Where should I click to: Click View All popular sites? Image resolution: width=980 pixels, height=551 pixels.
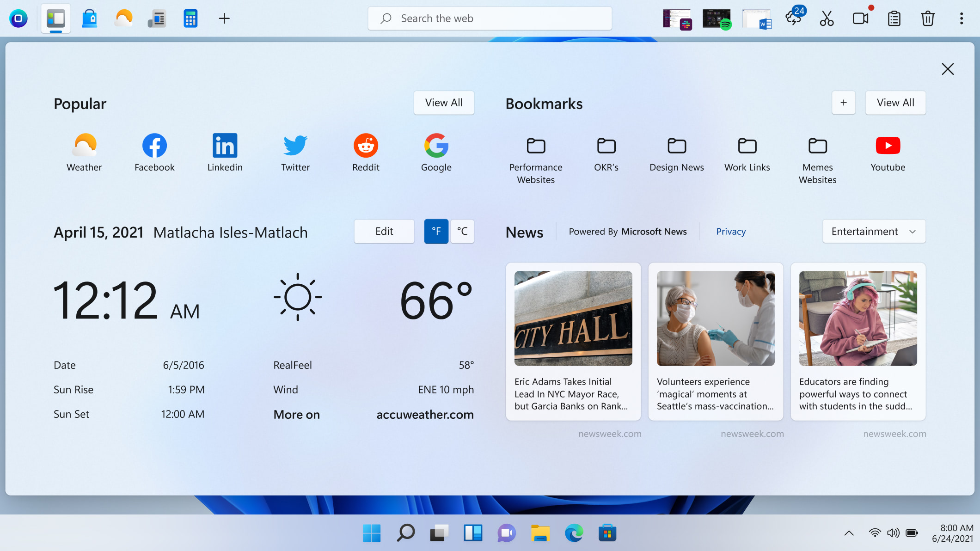(444, 102)
